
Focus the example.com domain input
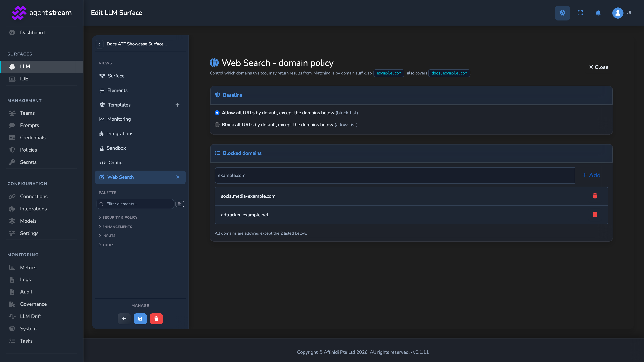coord(395,175)
